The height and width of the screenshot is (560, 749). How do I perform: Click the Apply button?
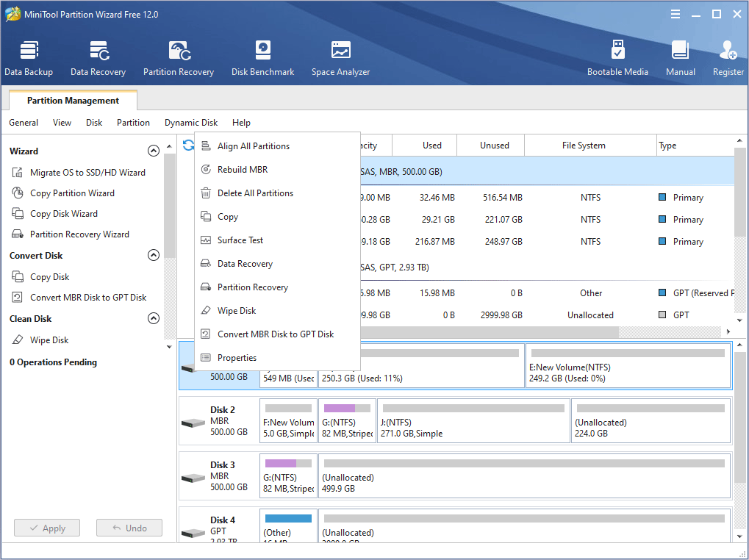coord(47,528)
